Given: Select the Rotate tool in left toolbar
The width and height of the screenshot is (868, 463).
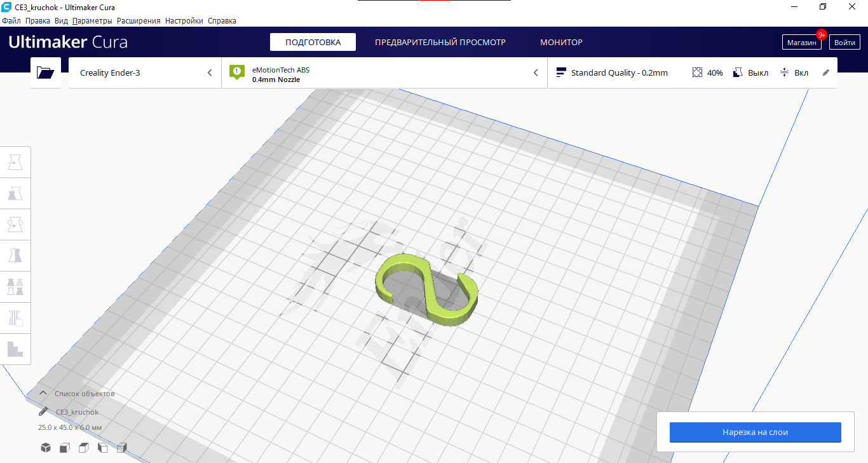Looking at the screenshot, I should 15,225.
